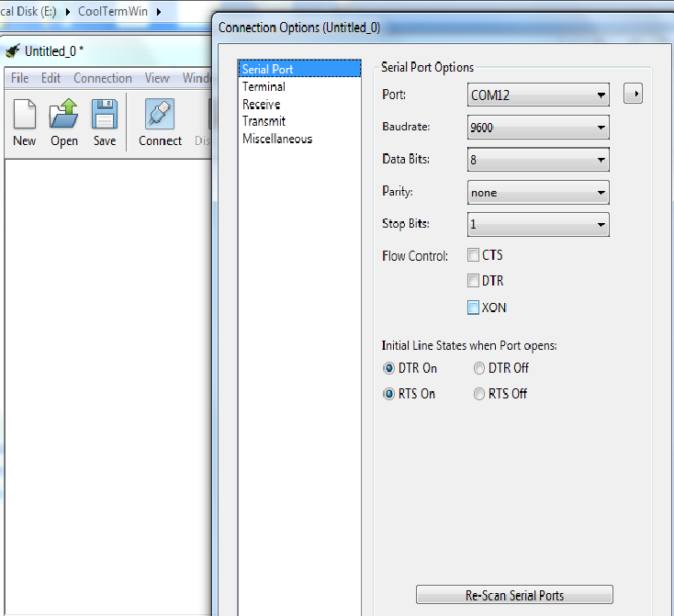
Task: Click Re-Scan Serial Ports button
Action: [514, 595]
